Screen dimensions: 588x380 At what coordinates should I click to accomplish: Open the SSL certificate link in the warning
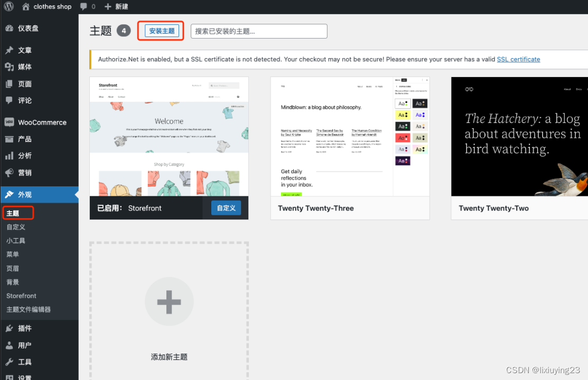point(518,59)
